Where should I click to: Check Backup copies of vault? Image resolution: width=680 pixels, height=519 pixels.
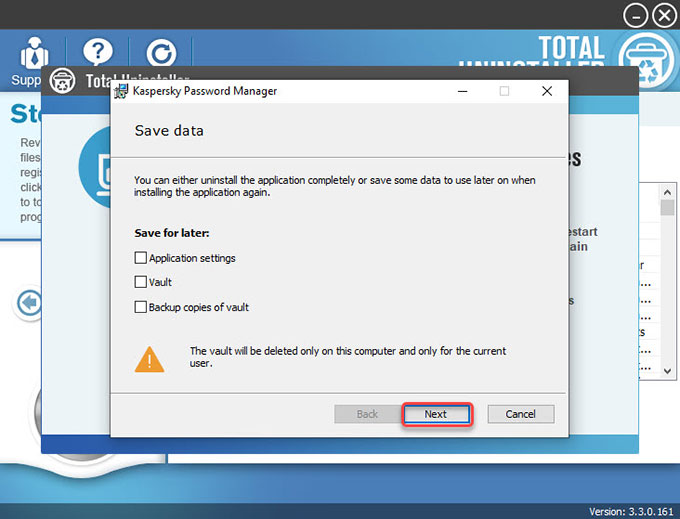point(141,307)
